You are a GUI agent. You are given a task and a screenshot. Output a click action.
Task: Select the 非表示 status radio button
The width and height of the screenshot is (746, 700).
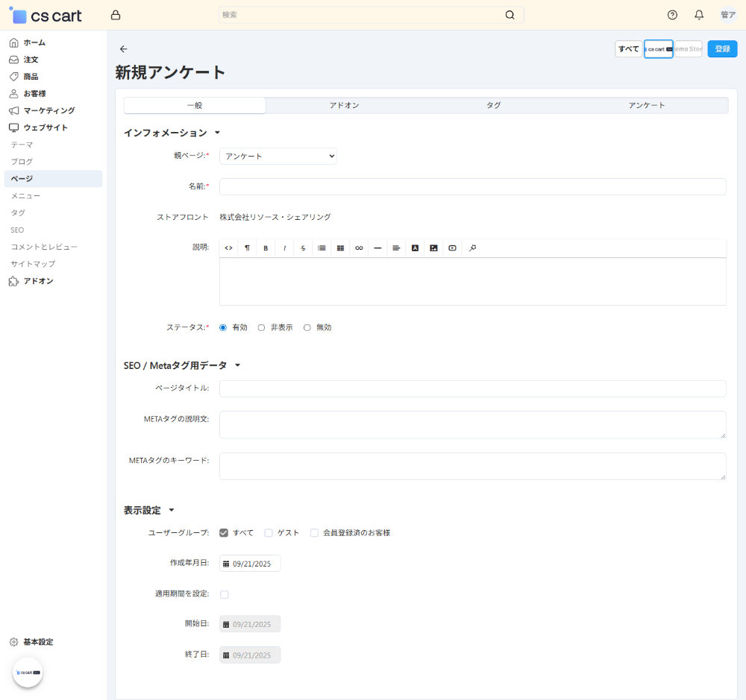(x=262, y=327)
